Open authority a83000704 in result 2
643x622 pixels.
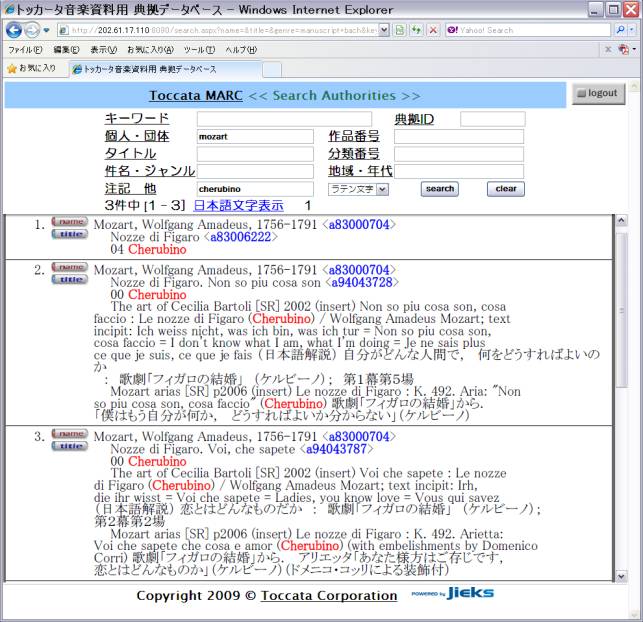(359, 270)
